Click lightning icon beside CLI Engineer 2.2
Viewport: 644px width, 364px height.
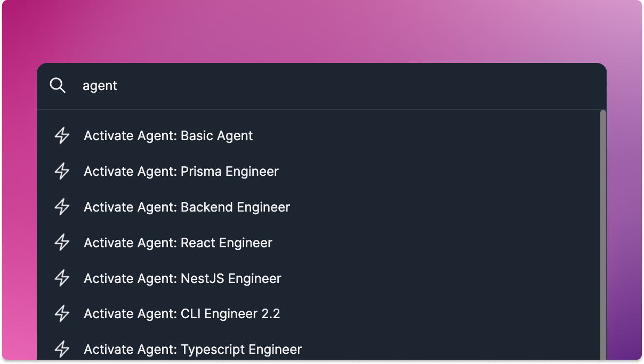(x=62, y=313)
